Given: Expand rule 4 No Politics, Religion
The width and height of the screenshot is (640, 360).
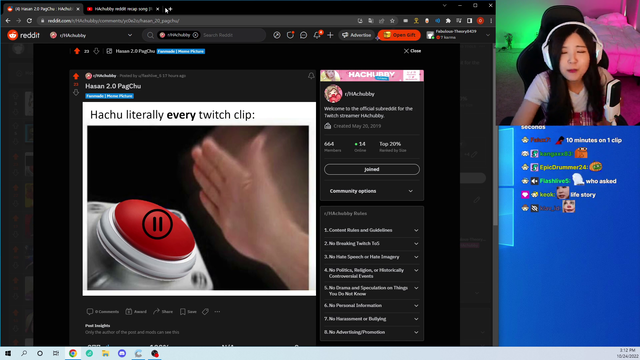Looking at the screenshot, I should (x=371, y=273).
